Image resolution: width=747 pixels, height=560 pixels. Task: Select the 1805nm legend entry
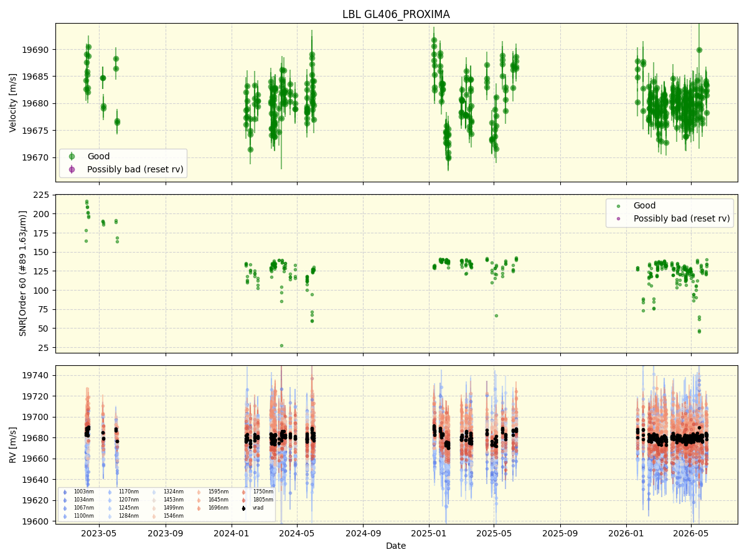pyautogui.click(x=263, y=500)
